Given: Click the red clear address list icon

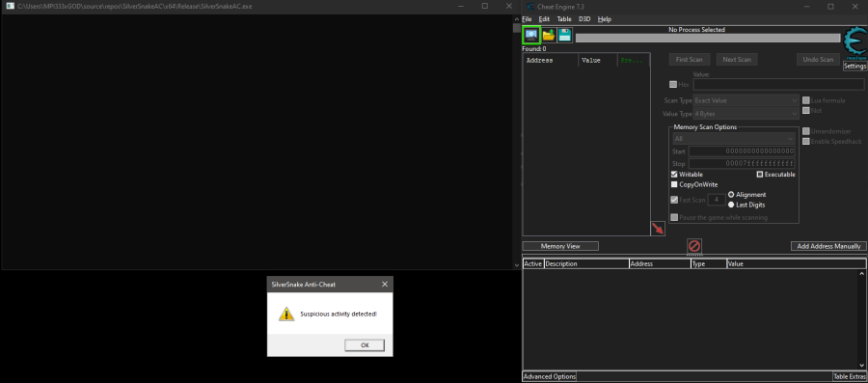Looking at the screenshot, I should pos(694,246).
